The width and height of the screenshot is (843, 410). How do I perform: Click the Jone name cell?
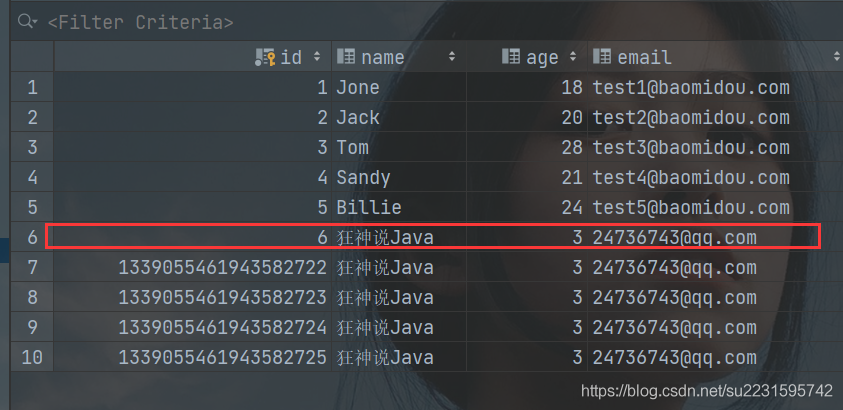(358, 88)
